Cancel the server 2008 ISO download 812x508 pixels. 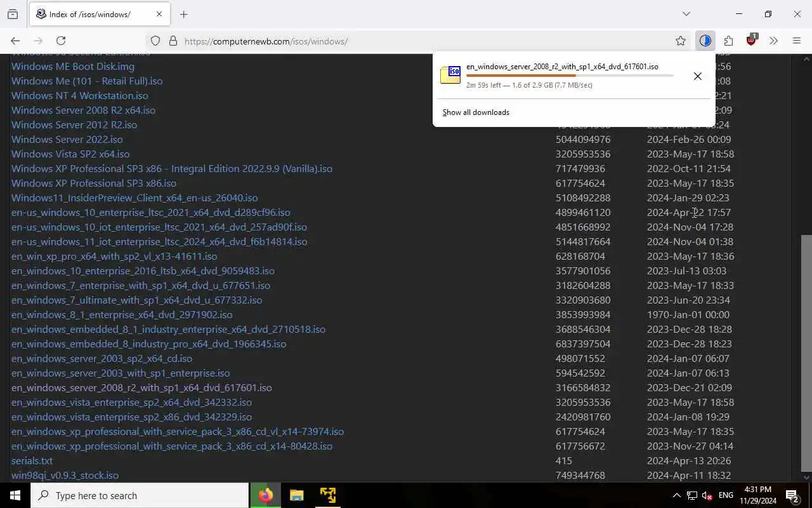(697, 76)
